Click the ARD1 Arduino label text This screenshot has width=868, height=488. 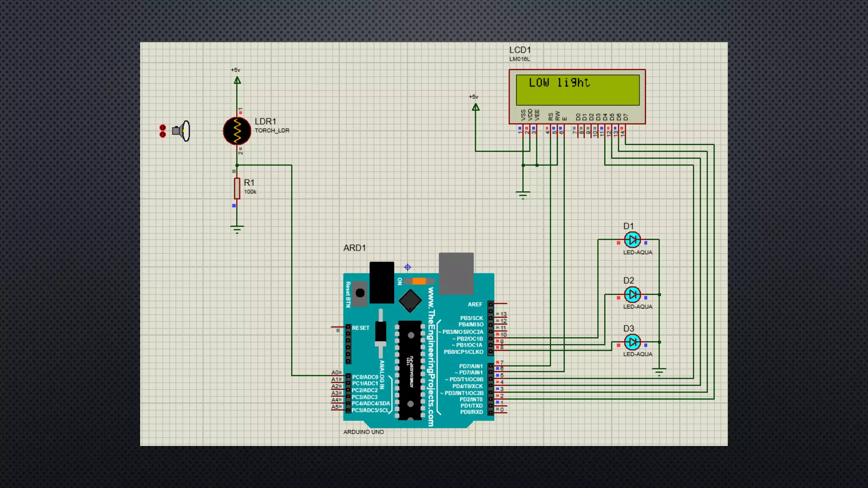[x=354, y=248]
